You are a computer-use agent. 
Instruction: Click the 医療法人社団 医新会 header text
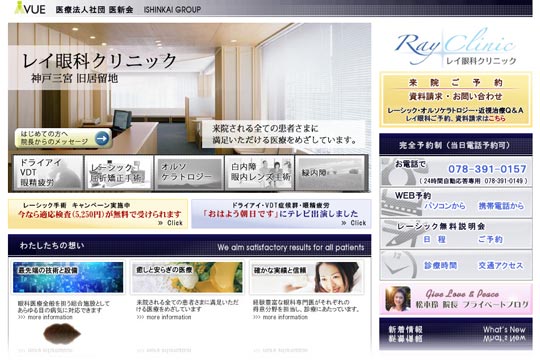point(94,10)
